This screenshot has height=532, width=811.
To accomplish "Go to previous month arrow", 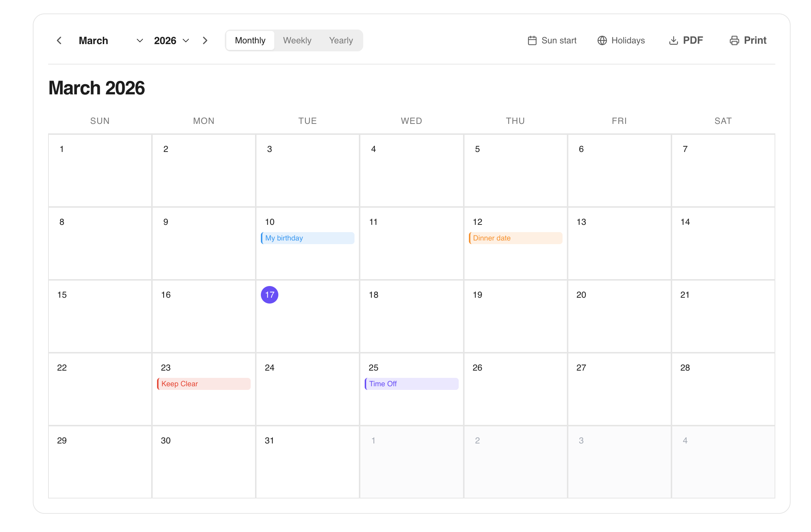I will click(59, 40).
